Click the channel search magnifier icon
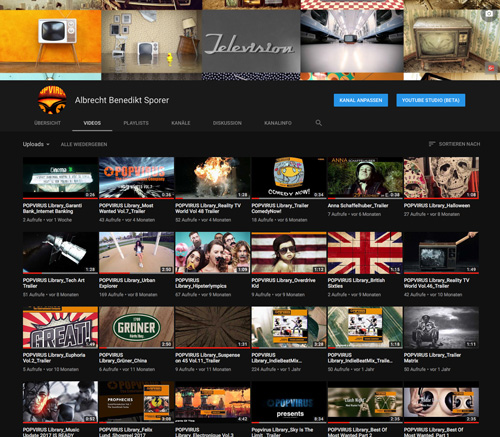The width and height of the screenshot is (500, 437). [319, 123]
